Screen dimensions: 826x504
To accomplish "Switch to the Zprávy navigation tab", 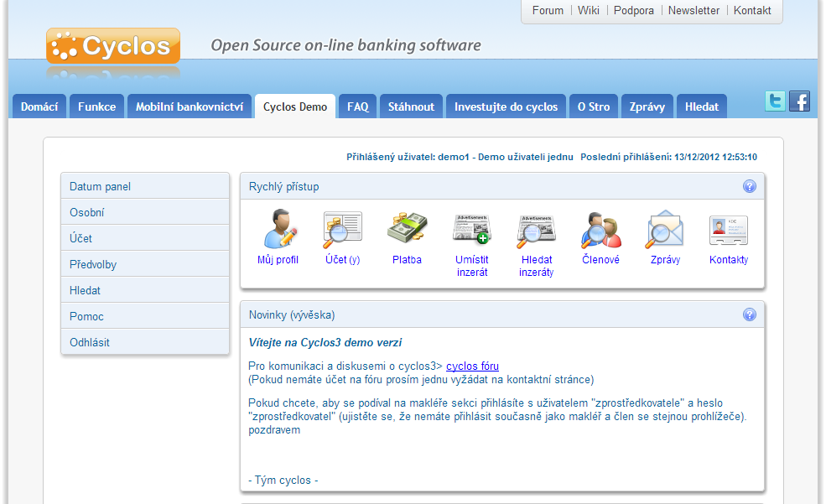I will (x=647, y=107).
